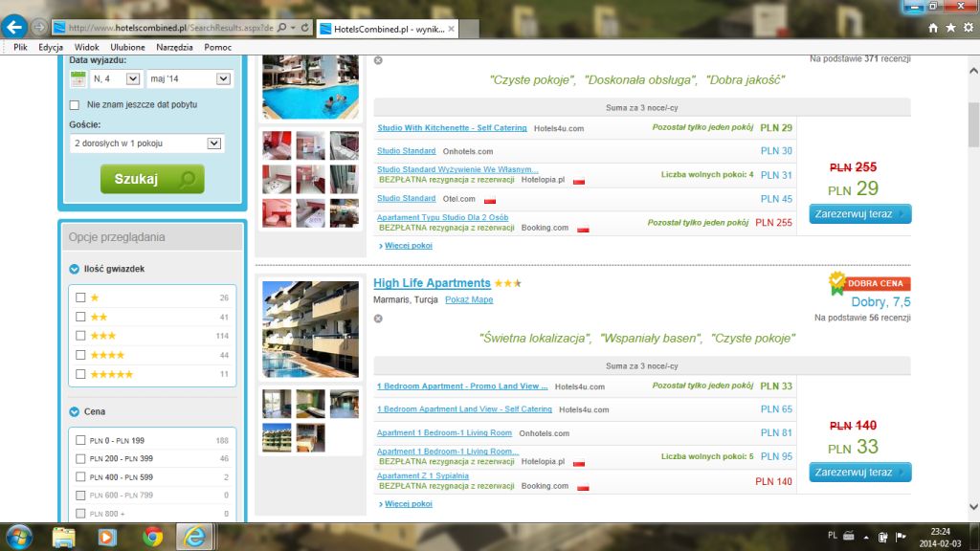The height and width of the screenshot is (551, 980).
Task: Collapse the Cena filter section
Action: click(x=75, y=411)
